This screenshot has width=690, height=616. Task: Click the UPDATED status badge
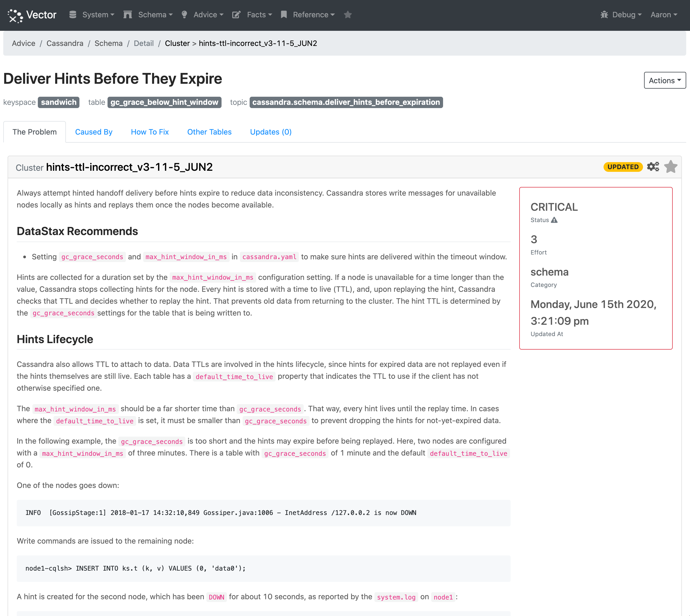tap(622, 167)
